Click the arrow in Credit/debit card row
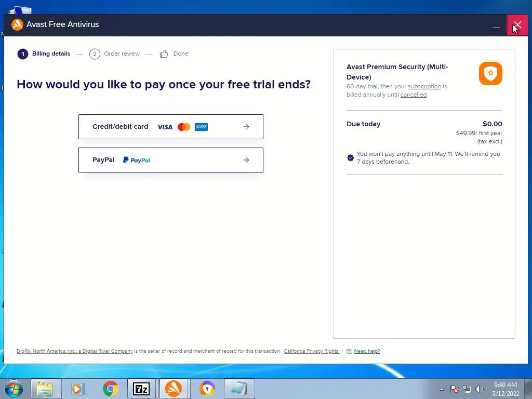 click(x=246, y=127)
